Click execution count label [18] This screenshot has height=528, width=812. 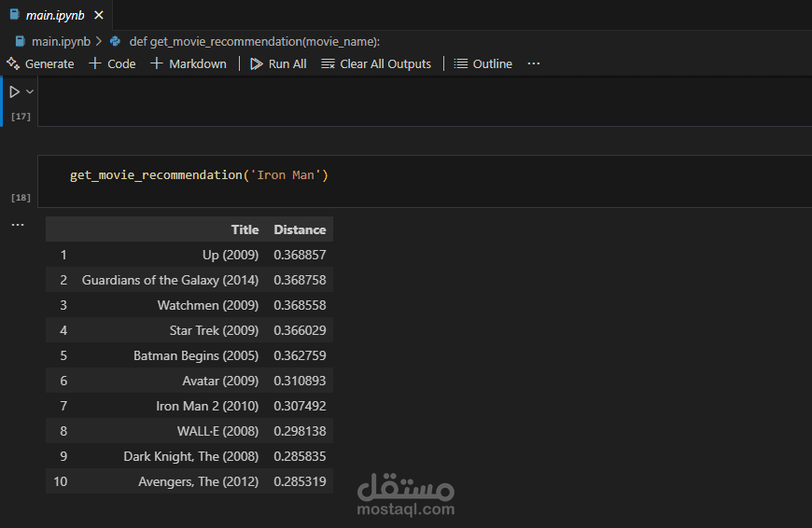(21, 198)
